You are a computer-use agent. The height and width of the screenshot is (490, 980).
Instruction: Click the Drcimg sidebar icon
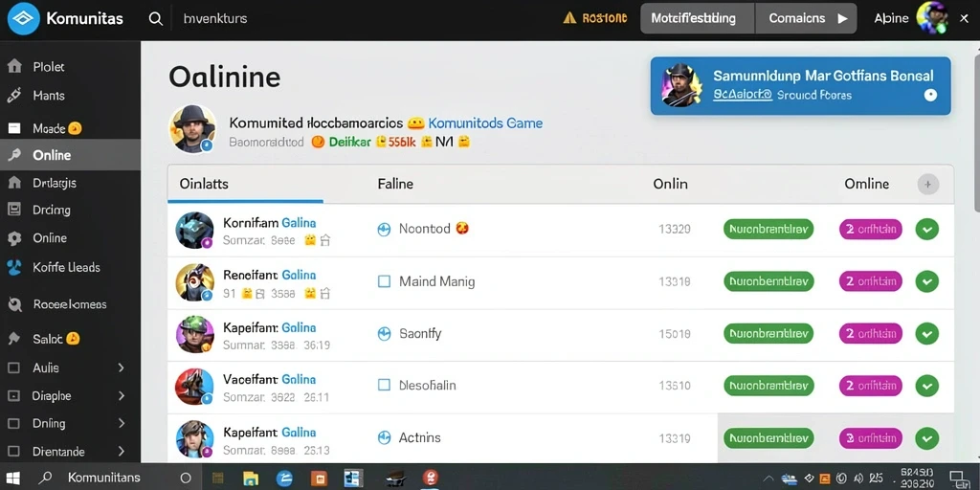click(x=13, y=210)
